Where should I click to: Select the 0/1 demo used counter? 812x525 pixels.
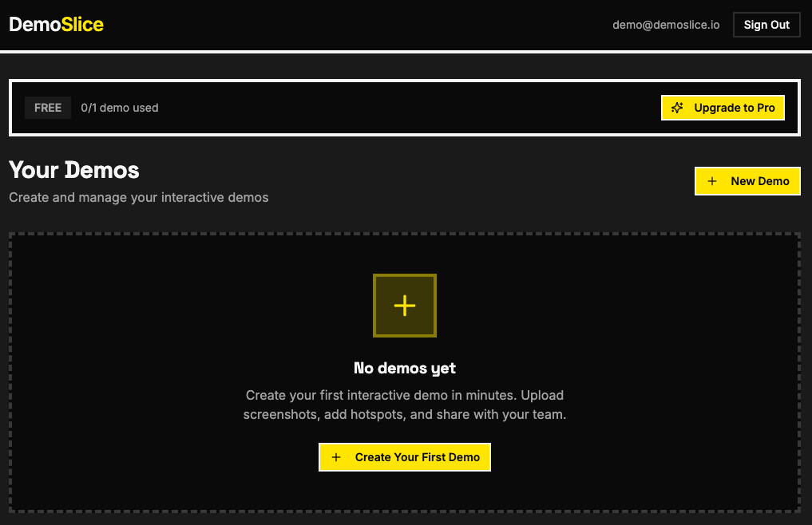click(120, 107)
